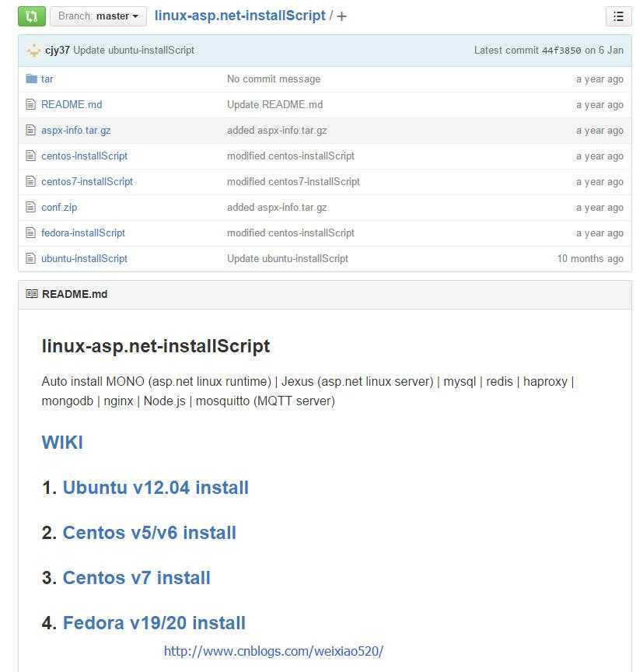
Task: Open Centos v7 install link
Action: coord(137,578)
